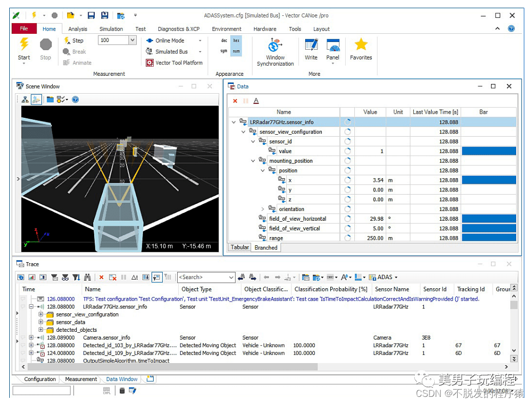532x403 pixels.
Task: Toggle dec number display
Action: click(x=224, y=40)
